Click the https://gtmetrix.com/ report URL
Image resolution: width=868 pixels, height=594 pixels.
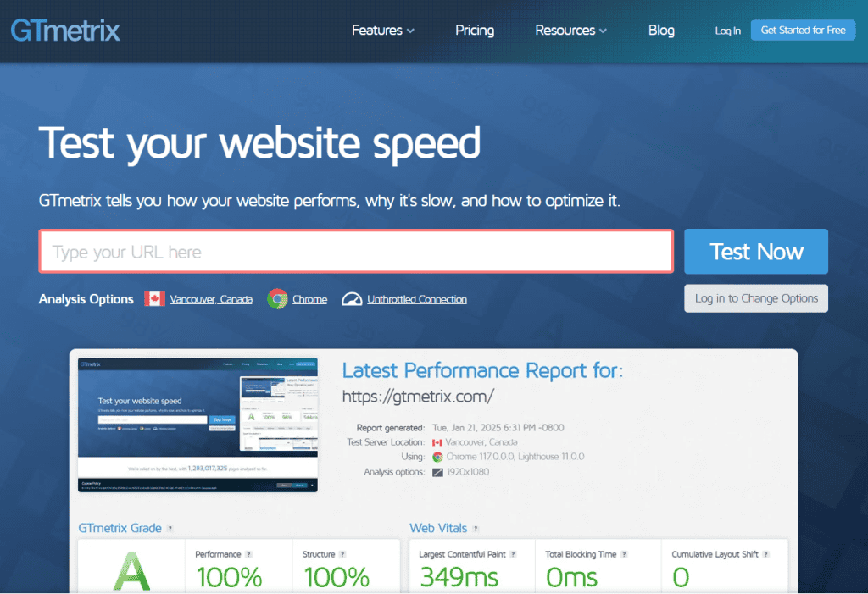coord(418,397)
